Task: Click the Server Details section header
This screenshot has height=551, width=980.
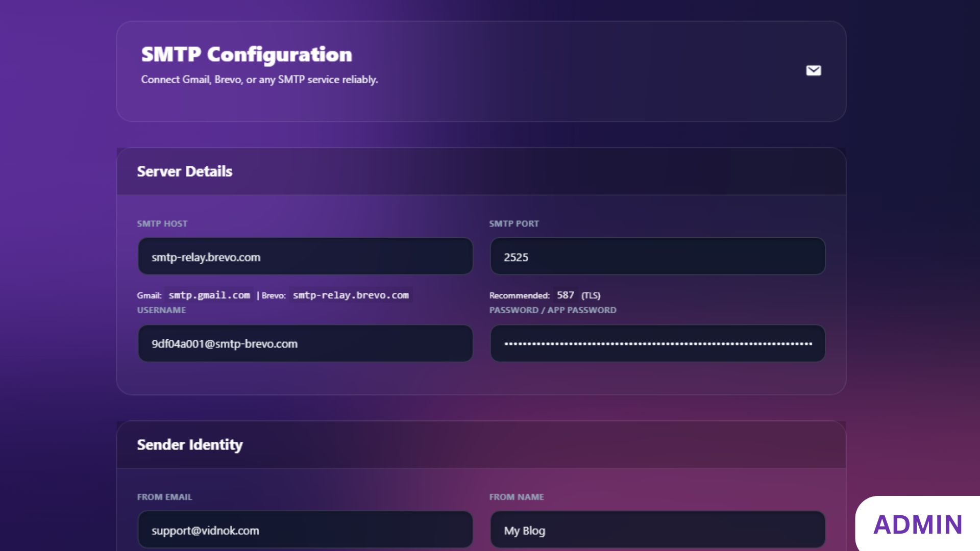Action: (x=185, y=171)
